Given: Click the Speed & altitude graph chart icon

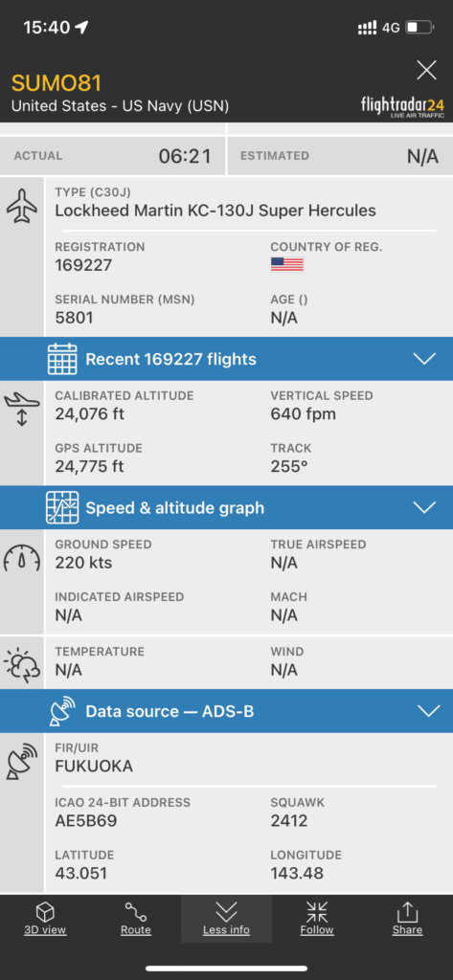Looking at the screenshot, I should coord(62,507).
